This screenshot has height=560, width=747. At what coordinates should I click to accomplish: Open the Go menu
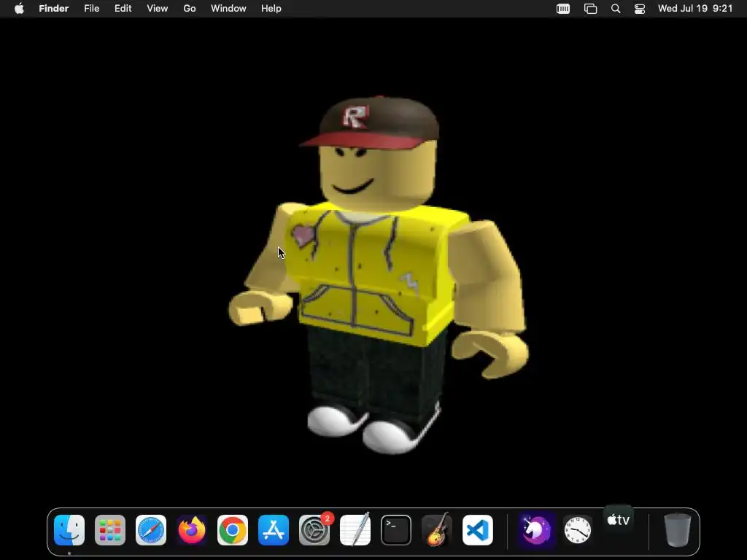(x=190, y=9)
